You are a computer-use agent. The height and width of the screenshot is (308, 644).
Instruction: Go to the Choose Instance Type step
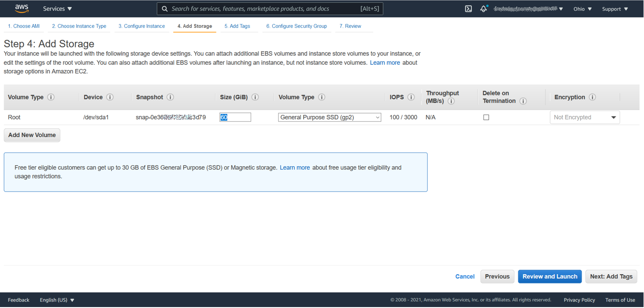79,26
